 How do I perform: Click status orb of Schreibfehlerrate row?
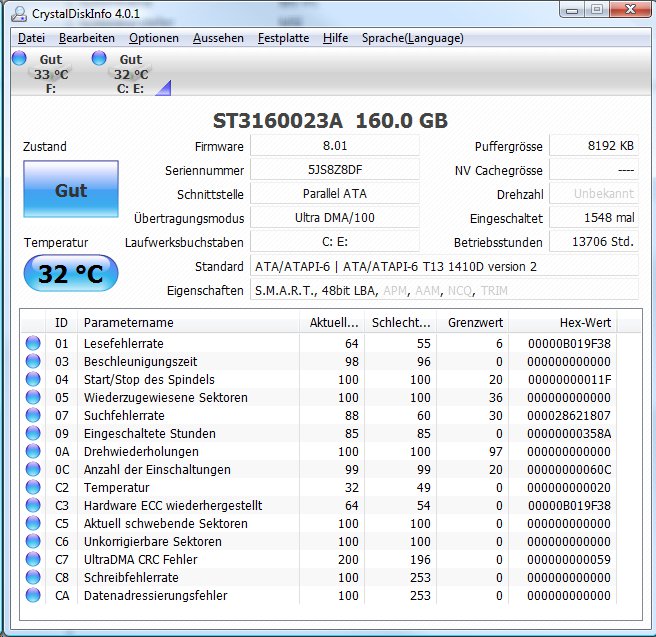click(x=33, y=577)
